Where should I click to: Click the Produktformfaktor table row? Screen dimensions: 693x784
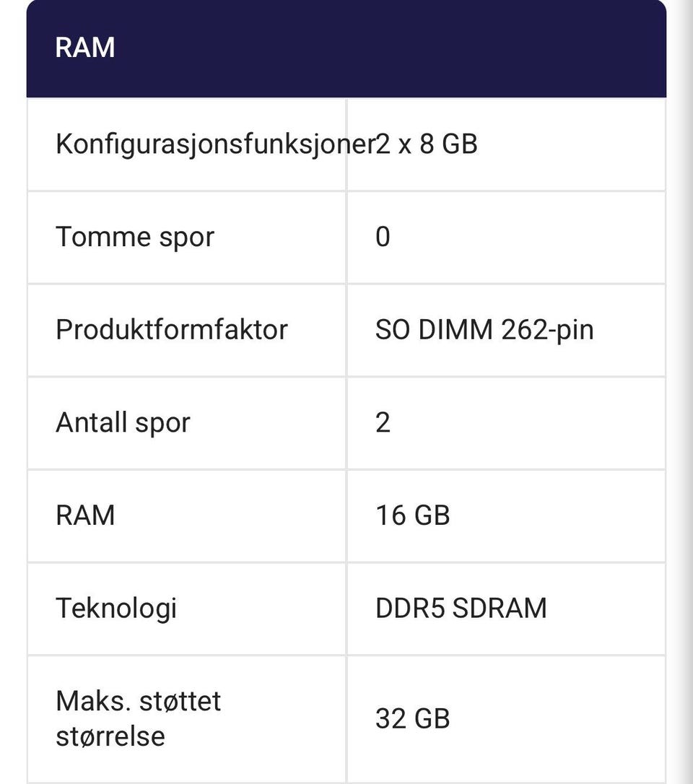click(346, 330)
